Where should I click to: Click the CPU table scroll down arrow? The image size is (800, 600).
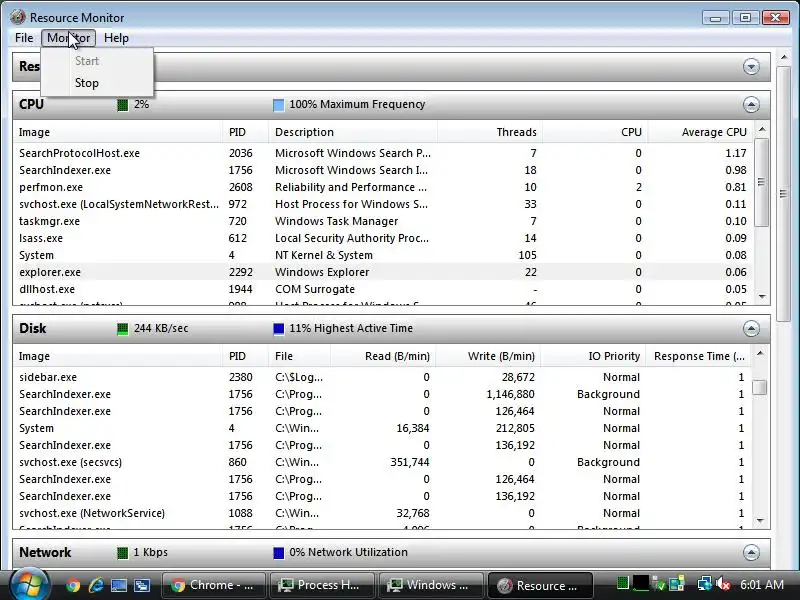click(x=762, y=296)
